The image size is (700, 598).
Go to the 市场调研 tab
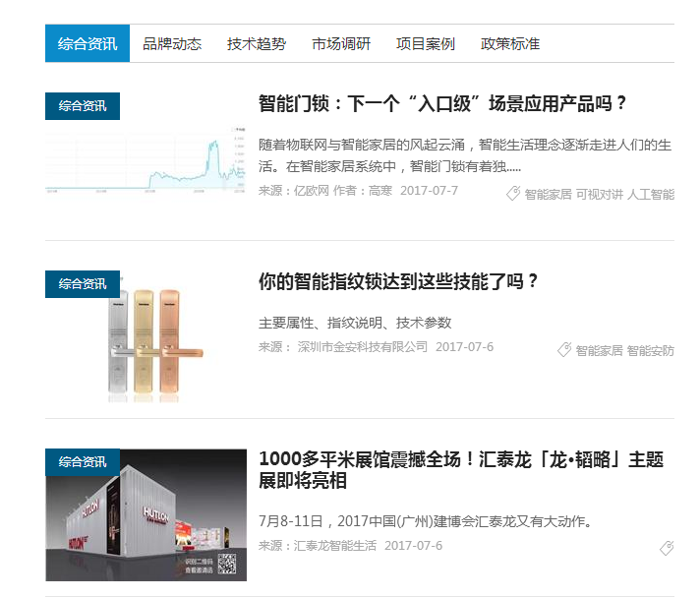point(341,44)
